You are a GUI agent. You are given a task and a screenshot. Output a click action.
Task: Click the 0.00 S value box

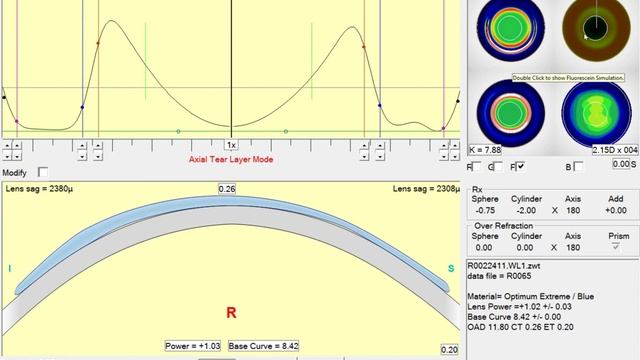tap(621, 164)
